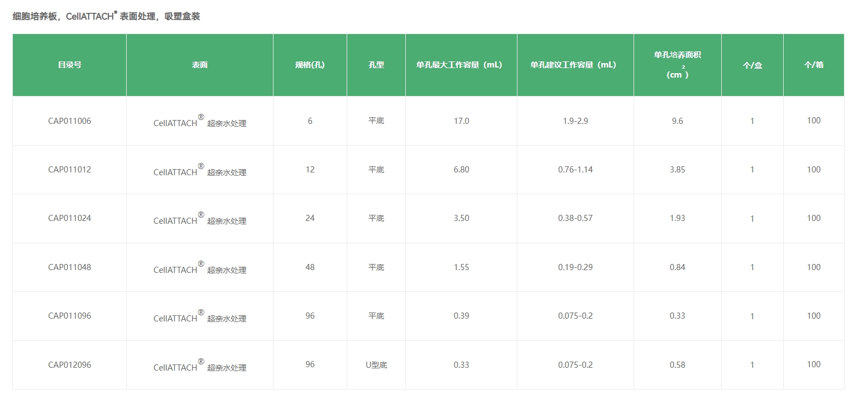The height and width of the screenshot is (394, 868).
Task: Select catalog number CAP011096
Action: click(x=69, y=316)
